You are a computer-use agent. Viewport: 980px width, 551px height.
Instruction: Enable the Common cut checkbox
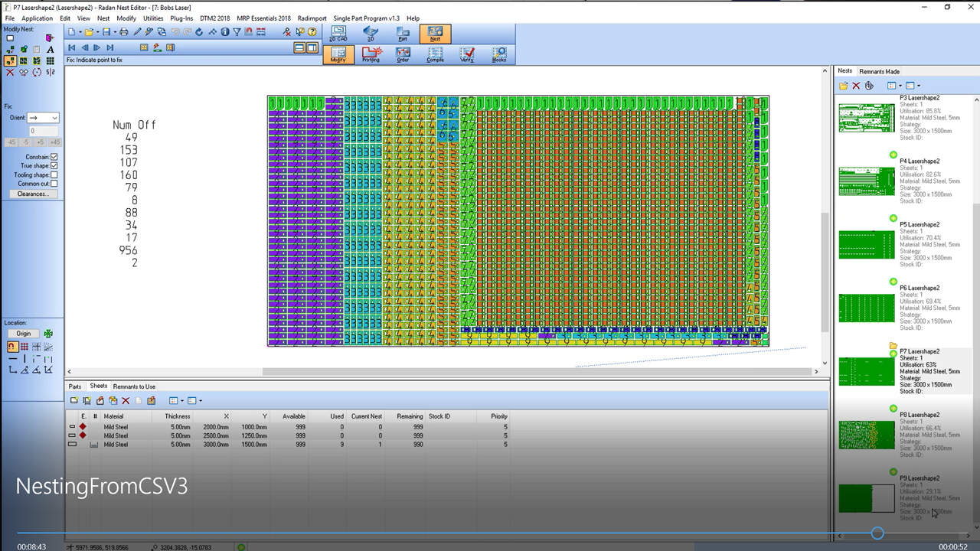click(54, 184)
